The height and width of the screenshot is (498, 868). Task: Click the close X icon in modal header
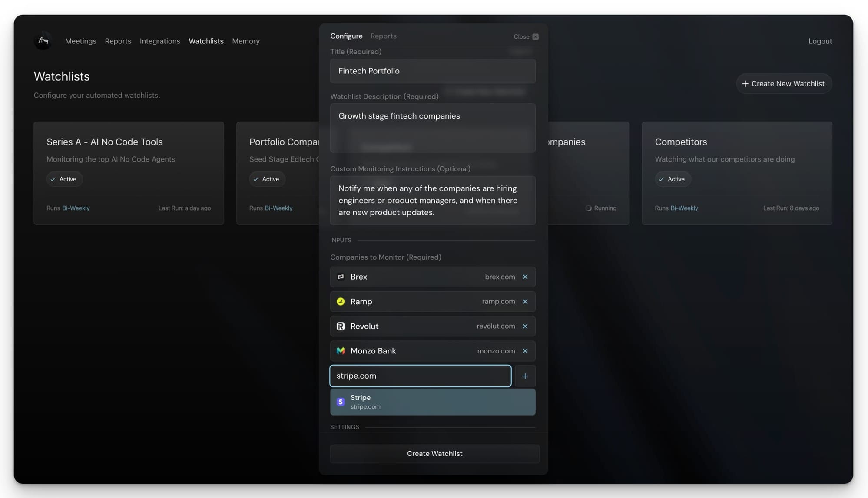(x=535, y=37)
